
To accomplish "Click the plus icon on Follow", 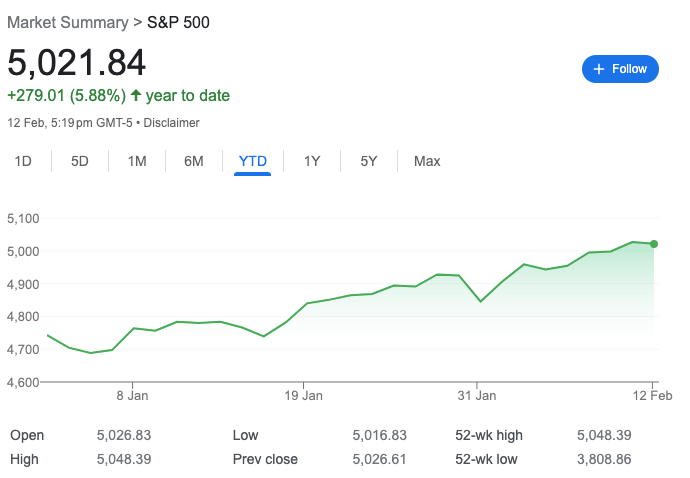I will click(599, 69).
